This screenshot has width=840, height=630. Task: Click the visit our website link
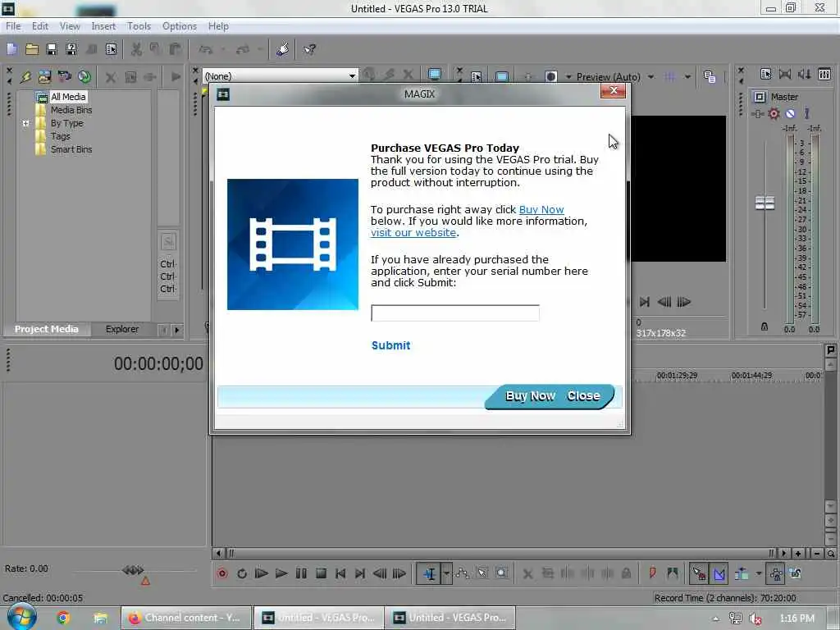[x=413, y=232]
